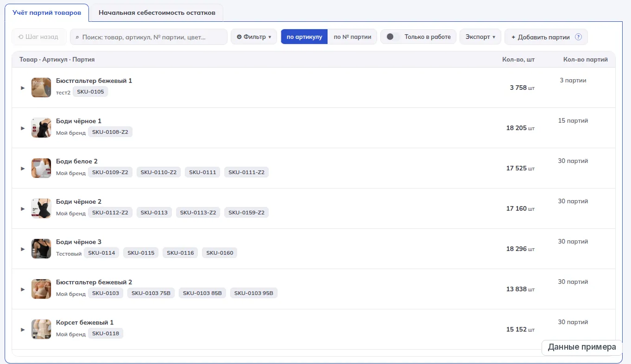The width and height of the screenshot is (631, 364).
Task: Open the Корсет бежевый 1 product thumbnail
Action: coord(41,329)
